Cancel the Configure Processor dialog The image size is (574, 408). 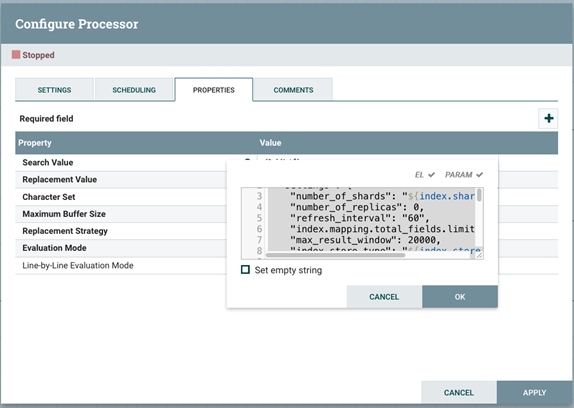point(459,392)
